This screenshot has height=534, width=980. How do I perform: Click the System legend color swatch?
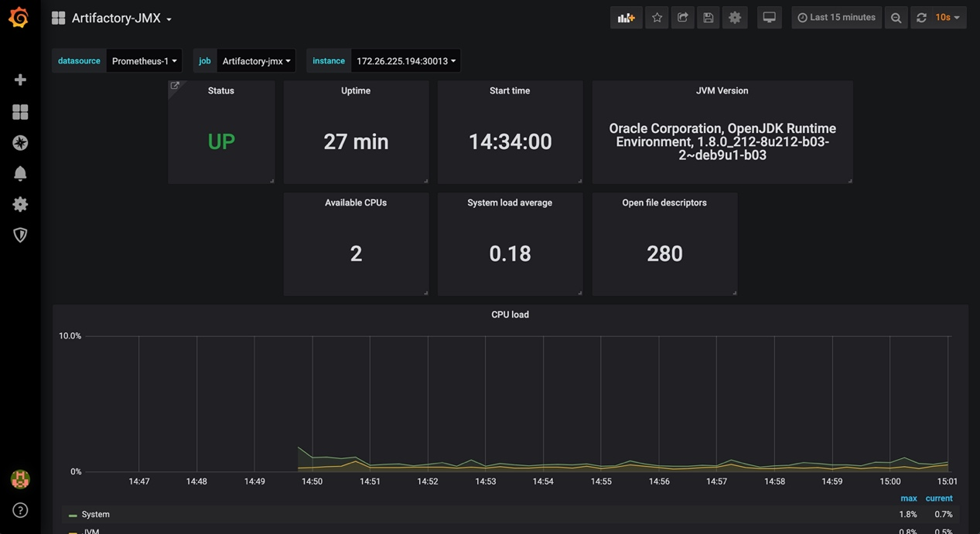pos(73,515)
